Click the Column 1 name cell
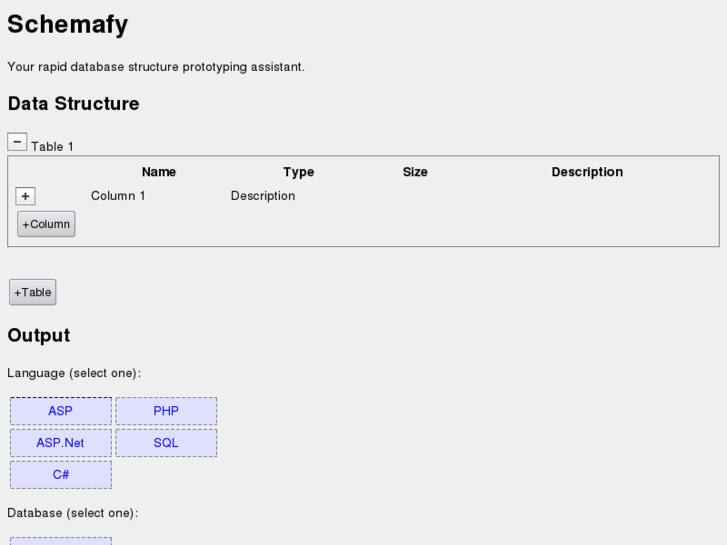Viewport: 727px width, 545px height. pyautogui.click(x=118, y=196)
